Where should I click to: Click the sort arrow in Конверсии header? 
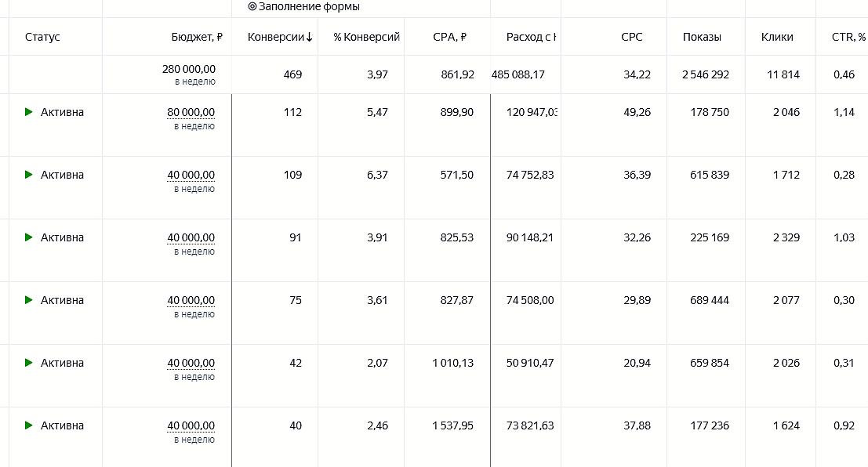[309, 37]
